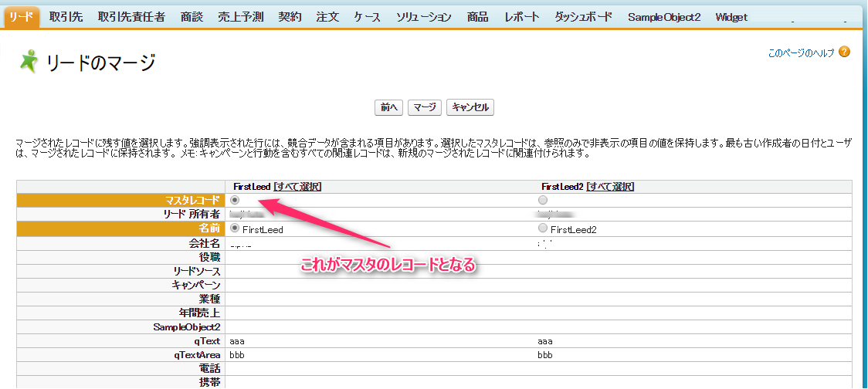Image resolution: width=868 pixels, height=389 pixels.
Task: Open the 商品 tab
Action: click(478, 17)
